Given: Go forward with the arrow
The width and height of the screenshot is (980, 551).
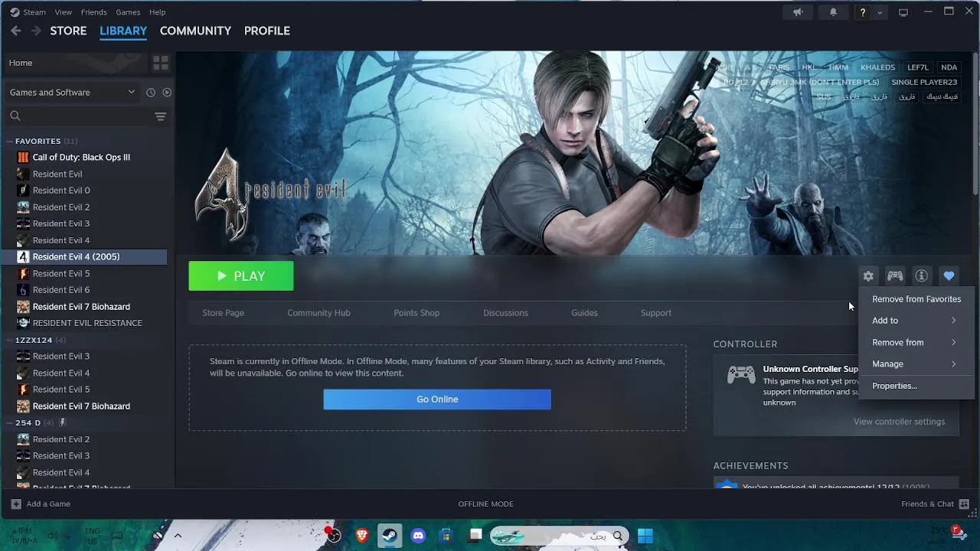Looking at the screenshot, I should (x=36, y=31).
